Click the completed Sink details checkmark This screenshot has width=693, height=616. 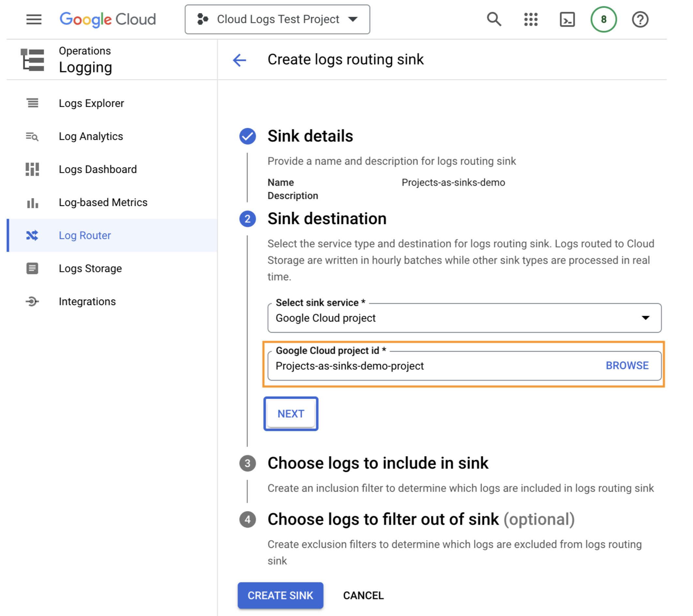(x=248, y=135)
